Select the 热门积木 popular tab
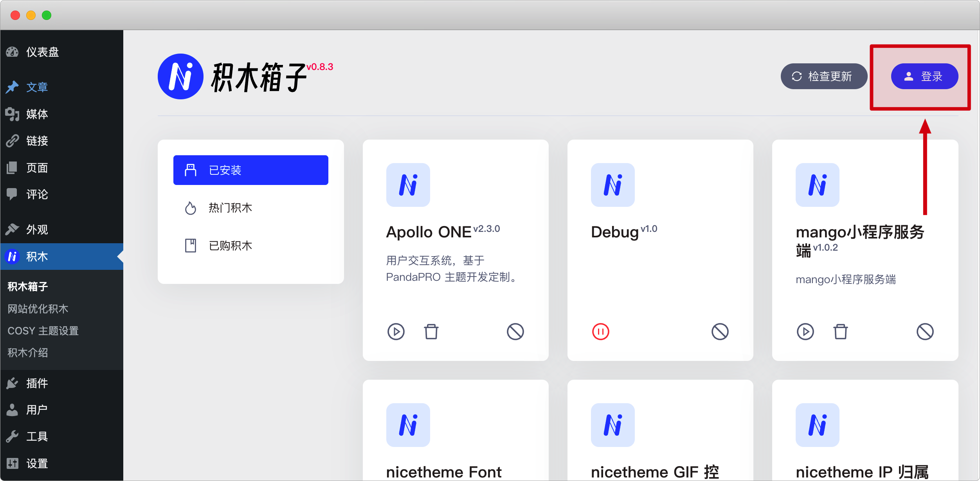The width and height of the screenshot is (980, 481). coord(251,208)
